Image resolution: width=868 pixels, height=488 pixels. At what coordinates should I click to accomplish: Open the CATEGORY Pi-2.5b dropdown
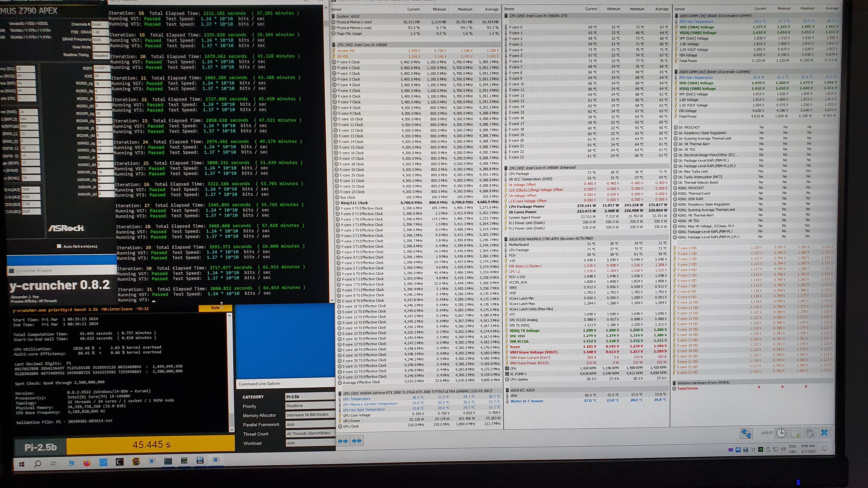[310, 397]
